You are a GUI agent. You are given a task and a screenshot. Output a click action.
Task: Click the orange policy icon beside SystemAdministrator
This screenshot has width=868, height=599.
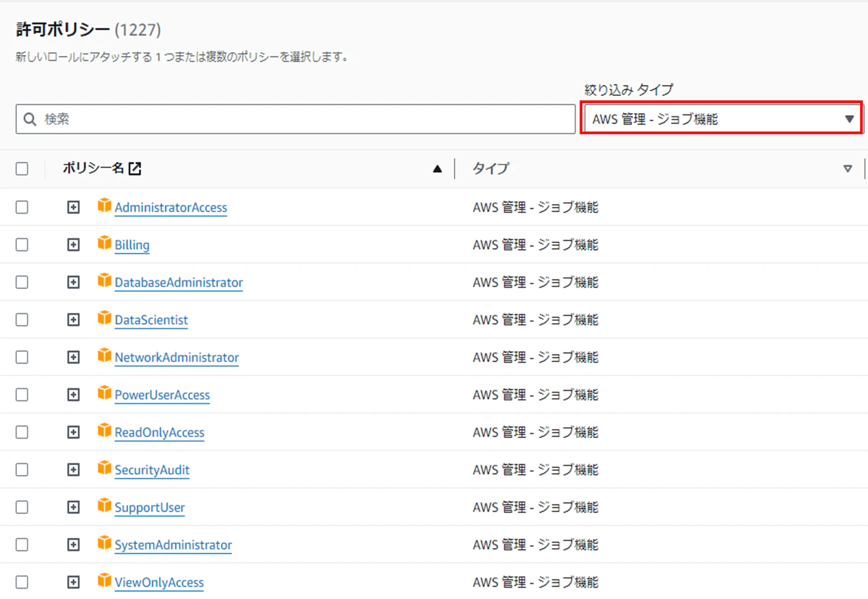104,543
